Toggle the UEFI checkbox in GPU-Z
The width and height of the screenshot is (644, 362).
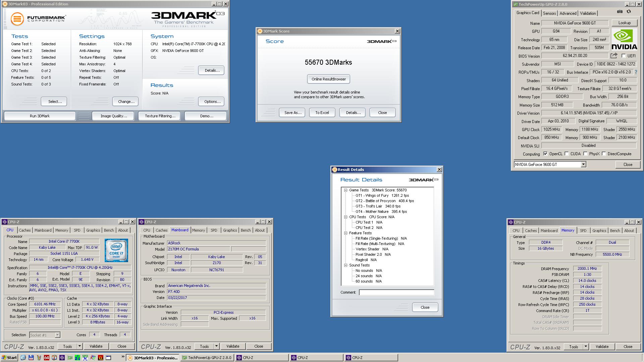tap(624, 56)
